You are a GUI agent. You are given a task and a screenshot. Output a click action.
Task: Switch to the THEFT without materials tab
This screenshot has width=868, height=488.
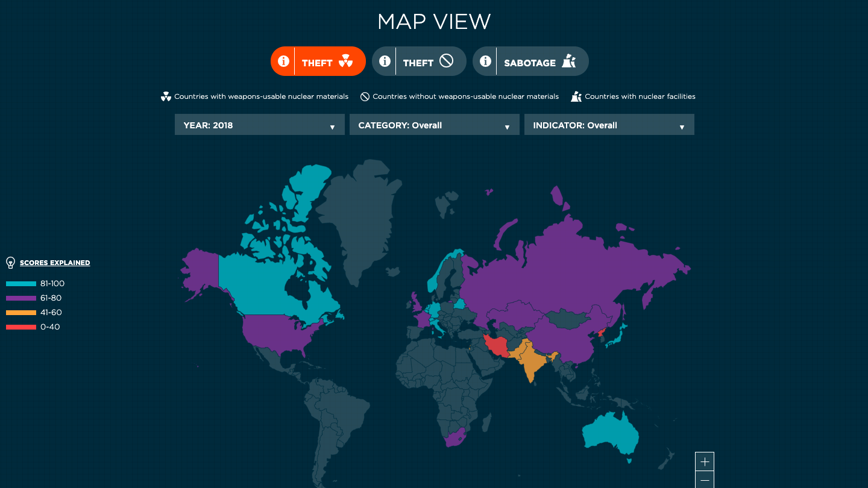pyautogui.click(x=419, y=61)
